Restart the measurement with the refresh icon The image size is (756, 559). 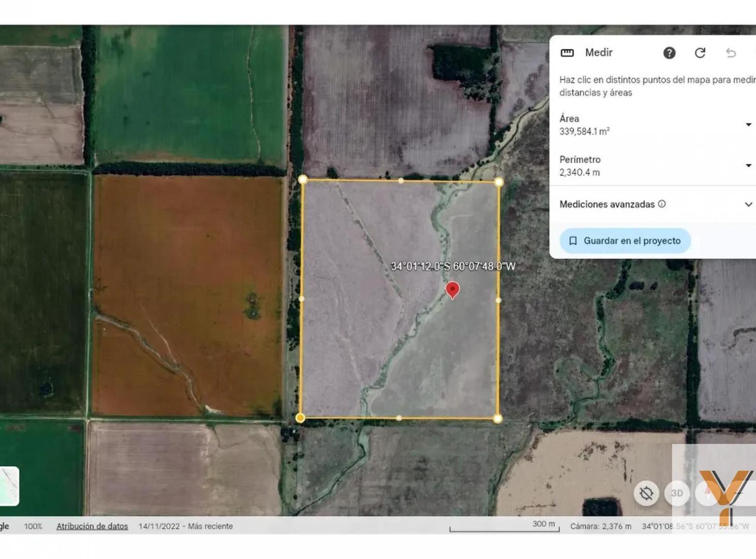click(700, 53)
